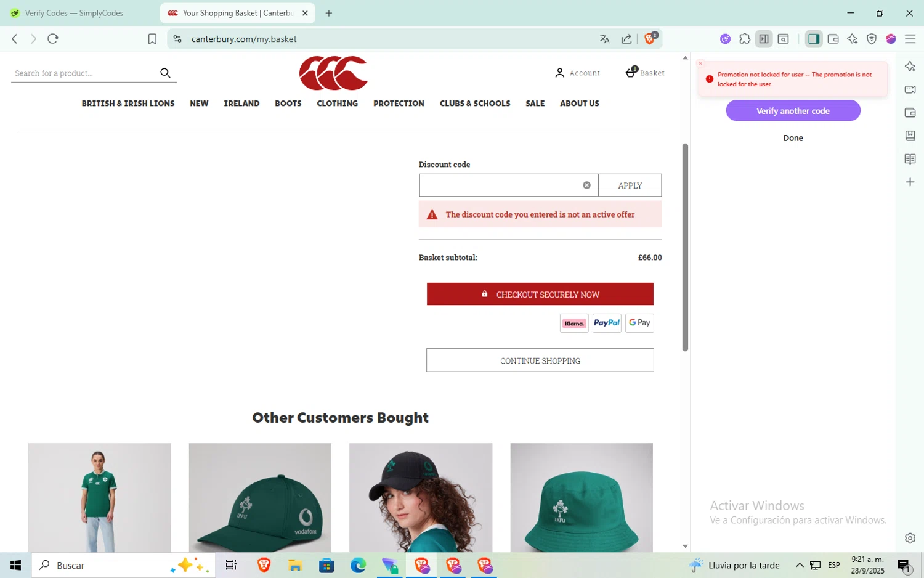Open the SALE menu item
924x578 pixels.
tap(535, 104)
